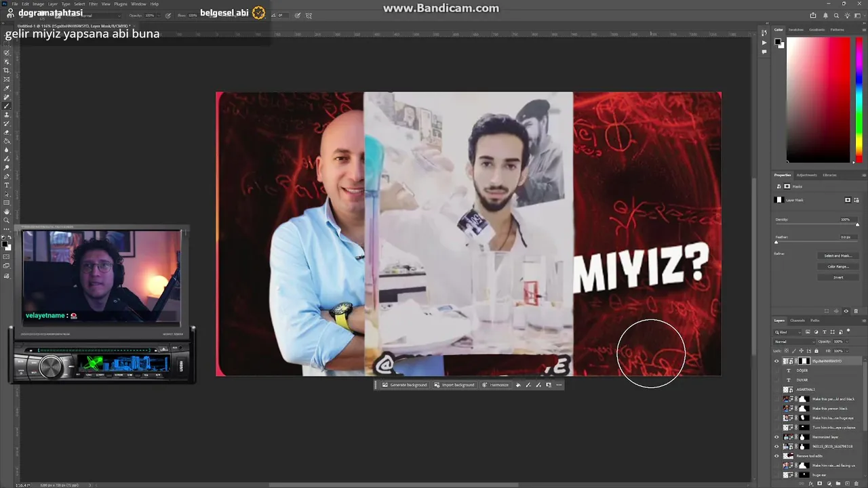Add a new adjustment layer icon
Screen dimensions: 868x488
pyautogui.click(x=829, y=484)
